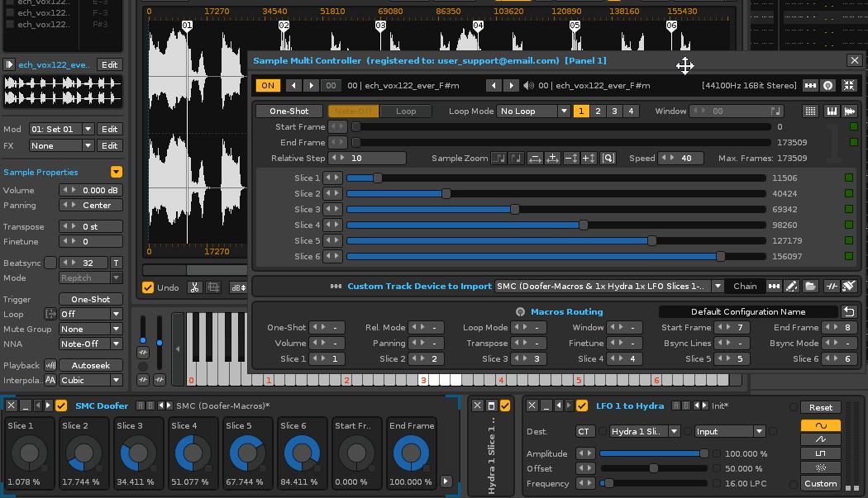Switch to panel tab 4
Image resolution: width=868 pixels, height=498 pixels.
[632, 111]
